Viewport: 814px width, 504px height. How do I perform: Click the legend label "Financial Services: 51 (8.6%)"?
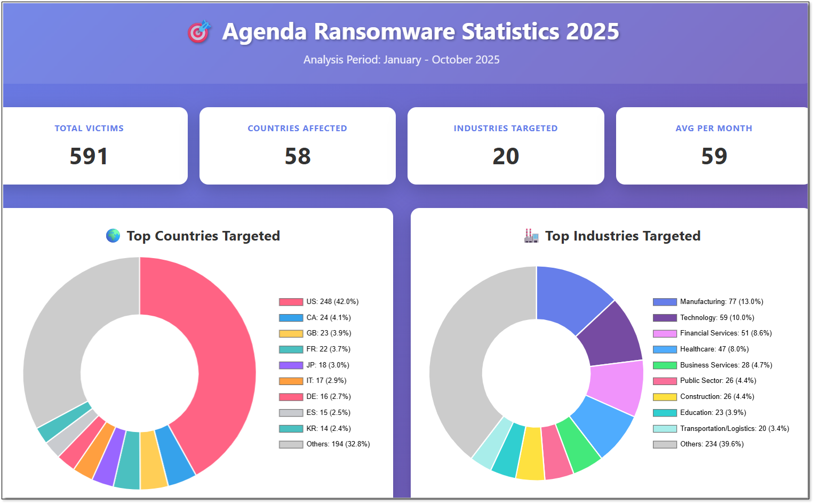726,333
